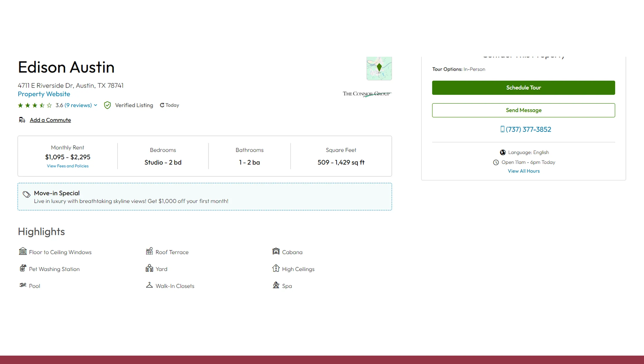Expand View All Hours
The height and width of the screenshot is (364, 644).
[x=523, y=171]
